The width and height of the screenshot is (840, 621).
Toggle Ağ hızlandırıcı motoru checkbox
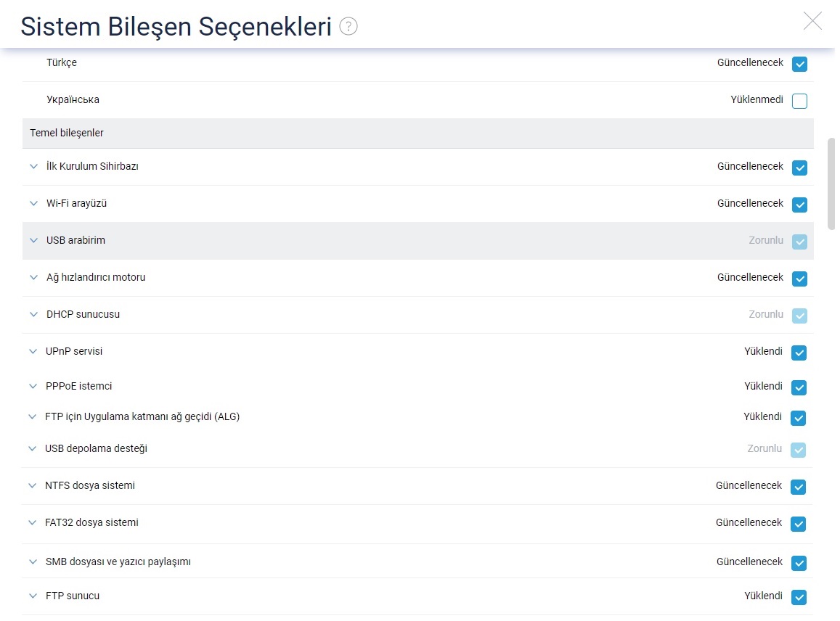click(x=799, y=279)
